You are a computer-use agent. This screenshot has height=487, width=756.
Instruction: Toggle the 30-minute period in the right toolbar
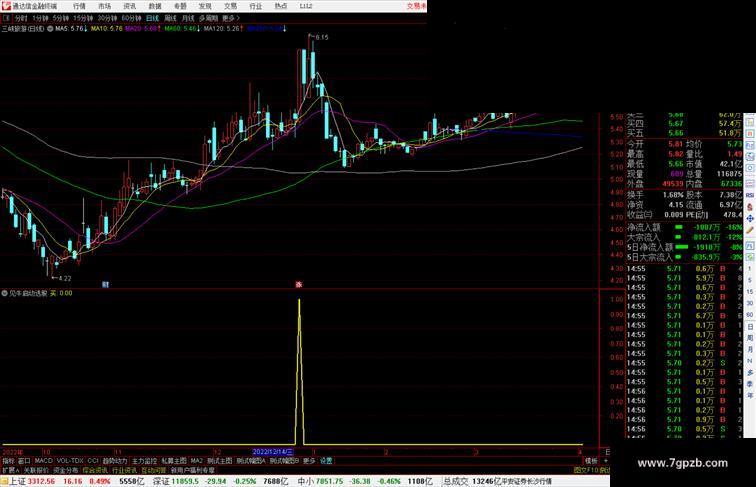pos(750,303)
